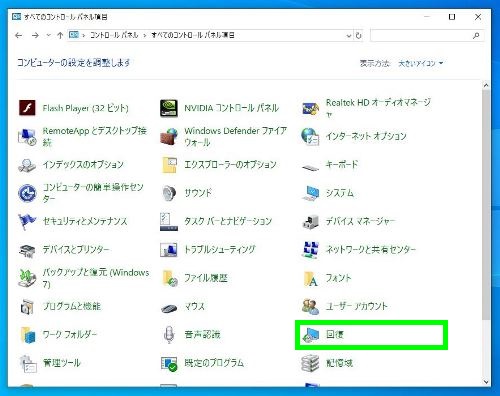500x396 pixels.
Task: Open the インデックスのオプション icon
Action: point(27,165)
